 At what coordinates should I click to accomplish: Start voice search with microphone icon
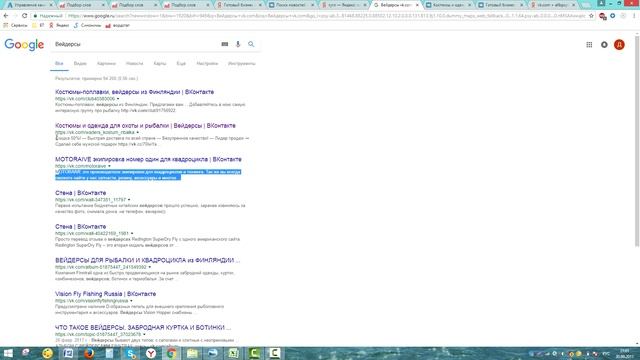point(238,44)
